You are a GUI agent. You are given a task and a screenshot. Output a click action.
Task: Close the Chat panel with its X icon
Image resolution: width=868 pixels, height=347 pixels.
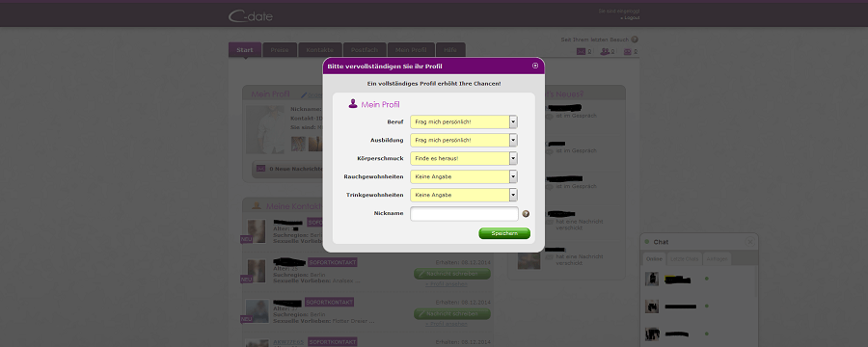(749, 242)
